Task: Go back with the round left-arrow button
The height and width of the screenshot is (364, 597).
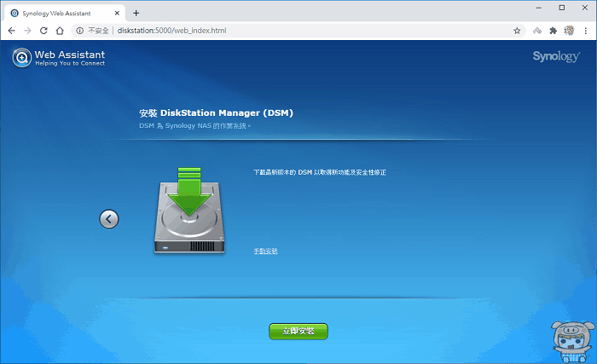Action: tap(109, 219)
